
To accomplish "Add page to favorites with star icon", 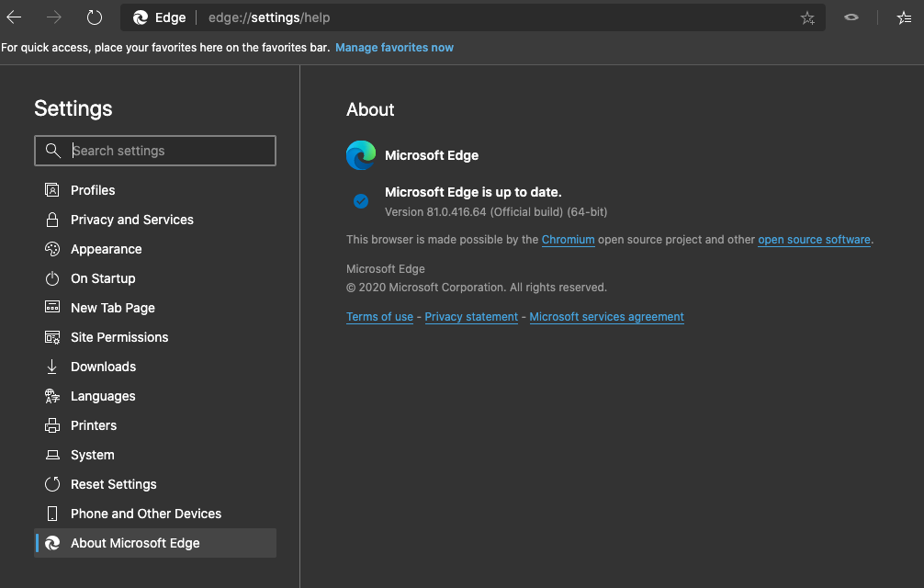I will coord(807,18).
